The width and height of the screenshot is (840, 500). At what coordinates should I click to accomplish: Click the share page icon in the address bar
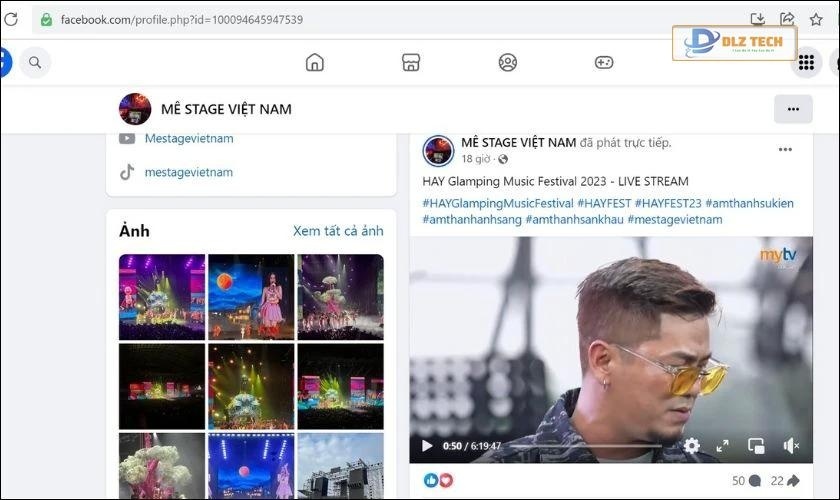pyautogui.click(x=787, y=19)
